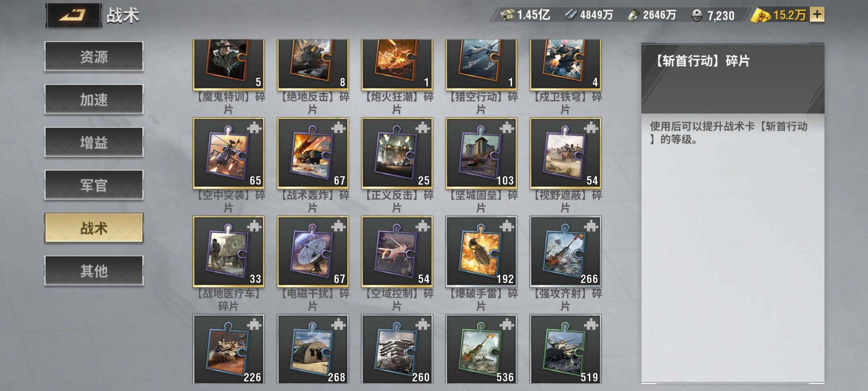Viewport: 868px width, 391px height.
Task: Pick the 电磁干扰 satellite dish fragment
Action: point(313,252)
